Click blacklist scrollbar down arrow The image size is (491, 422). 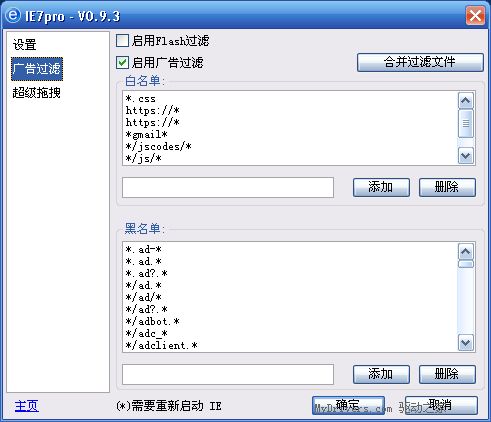(x=466, y=342)
